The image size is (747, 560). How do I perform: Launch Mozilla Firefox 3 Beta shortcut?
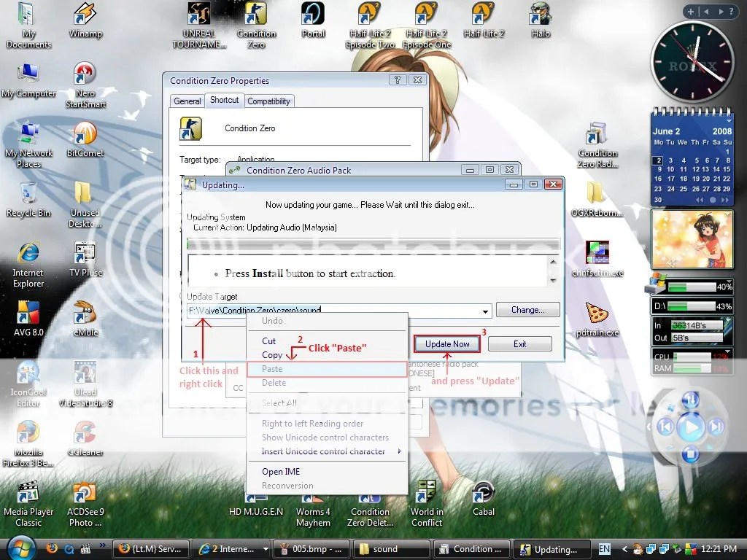[28, 444]
